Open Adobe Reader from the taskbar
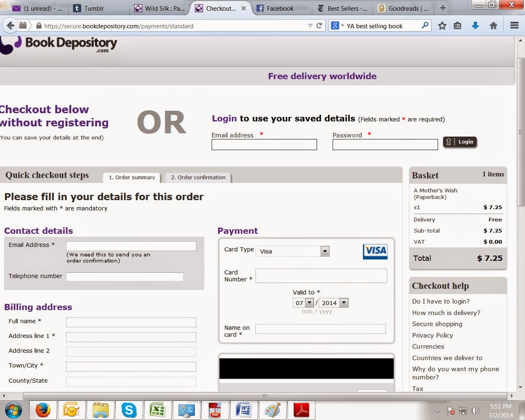Viewport: 525px width, 420px height. pyautogui.click(x=301, y=410)
